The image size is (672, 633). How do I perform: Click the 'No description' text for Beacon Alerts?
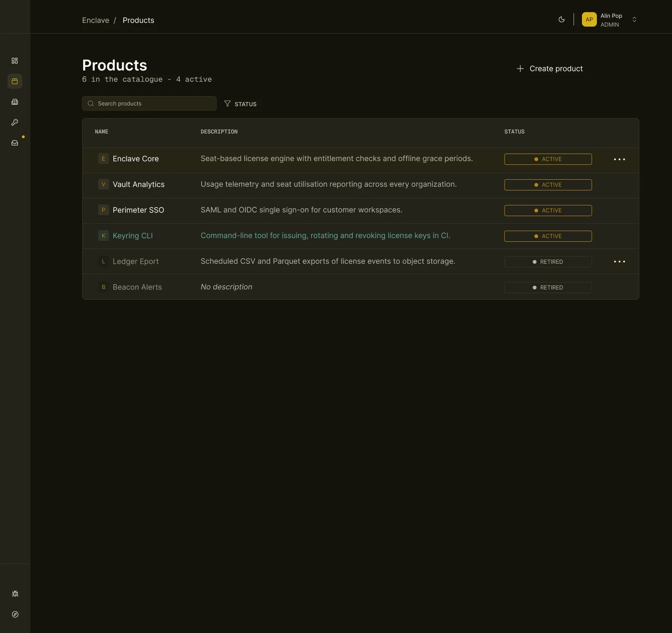[x=226, y=287]
